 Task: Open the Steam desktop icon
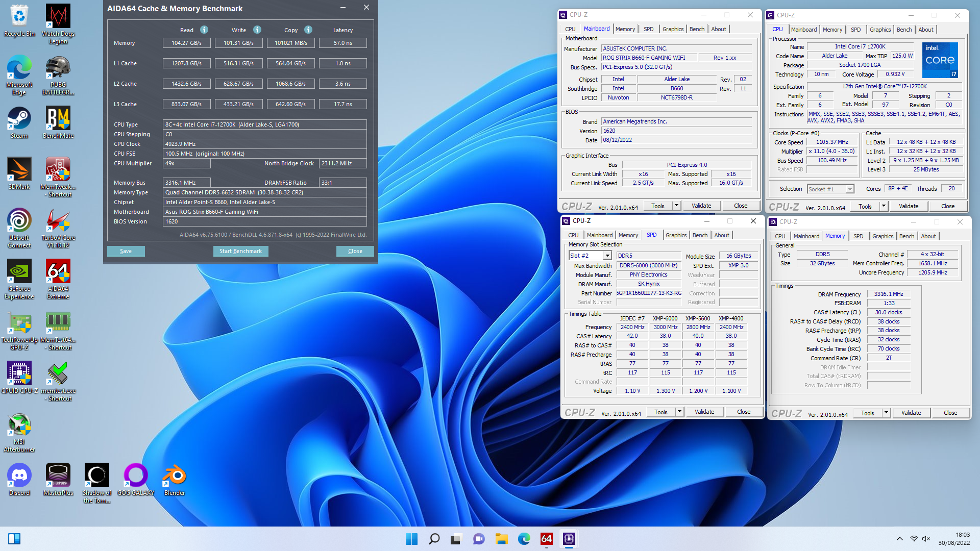click(x=19, y=122)
